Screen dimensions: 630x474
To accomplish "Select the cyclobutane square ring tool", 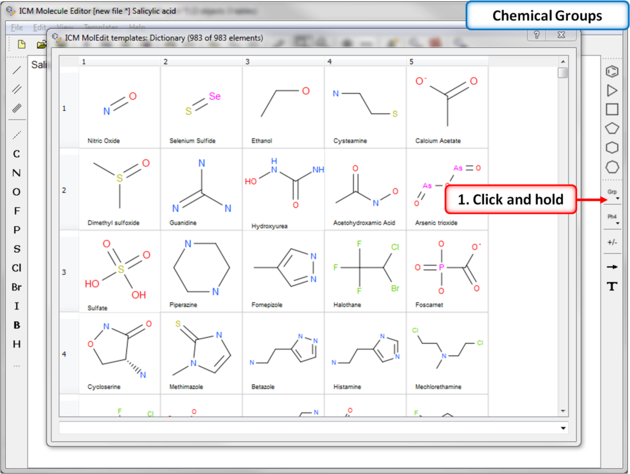I will (x=612, y=110).
